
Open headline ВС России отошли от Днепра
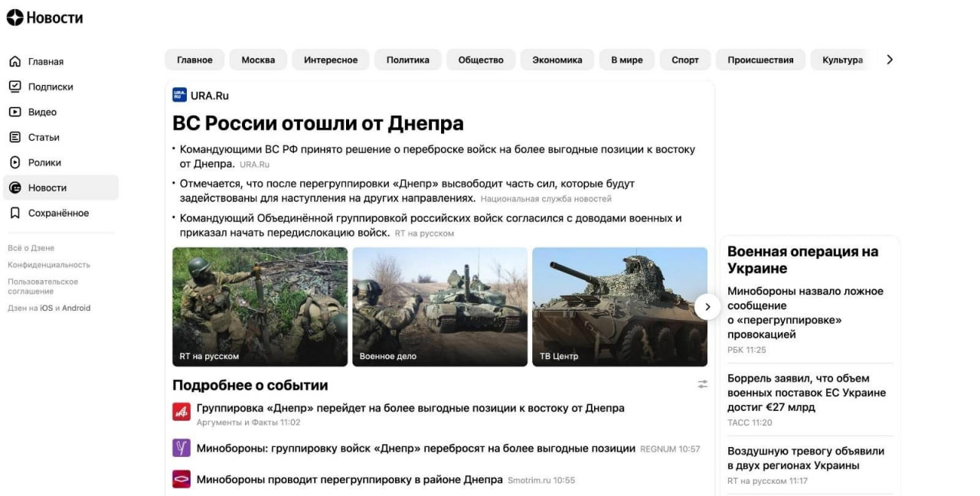tap(318, 123)
